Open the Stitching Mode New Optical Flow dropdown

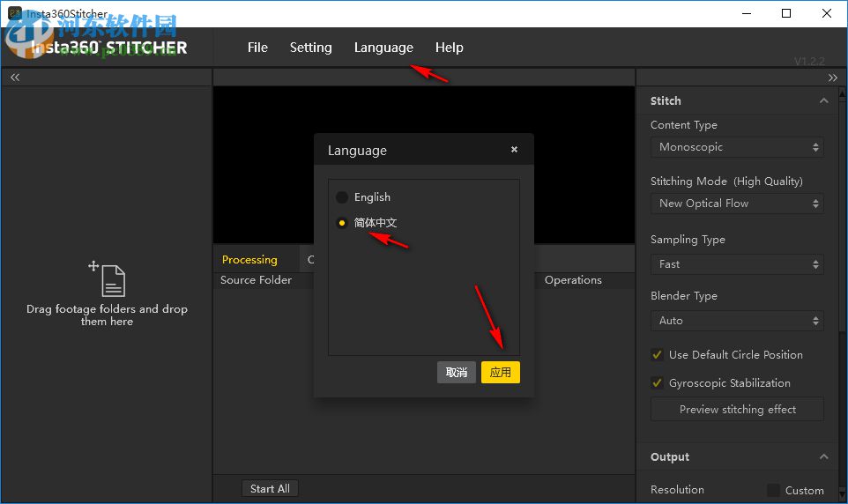pos(737,204)
